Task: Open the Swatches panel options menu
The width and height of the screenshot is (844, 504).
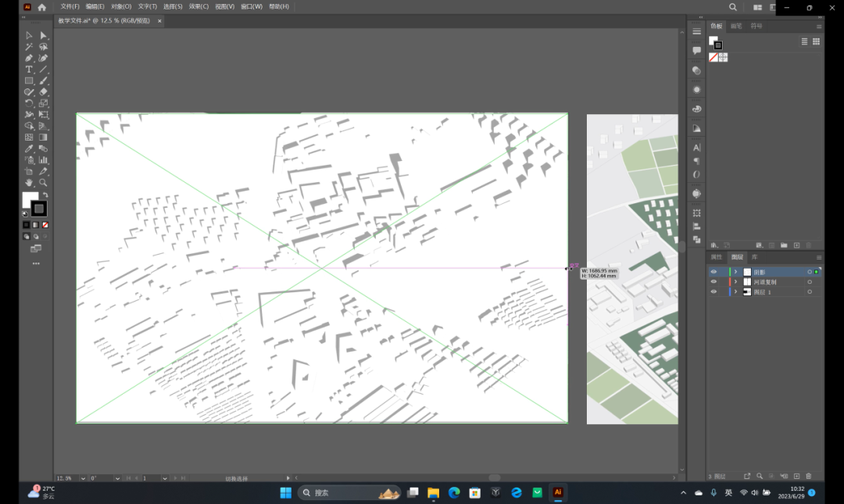Action: 819,27
